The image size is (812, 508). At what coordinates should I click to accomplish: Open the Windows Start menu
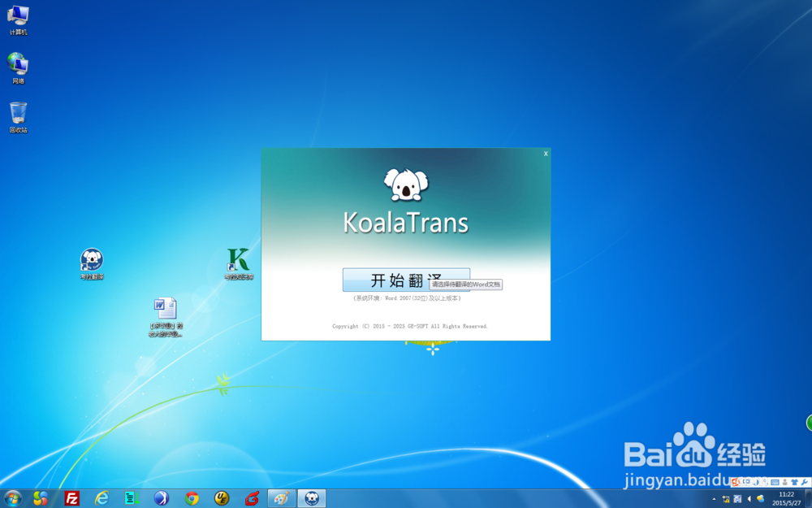(x=12, y=499)
